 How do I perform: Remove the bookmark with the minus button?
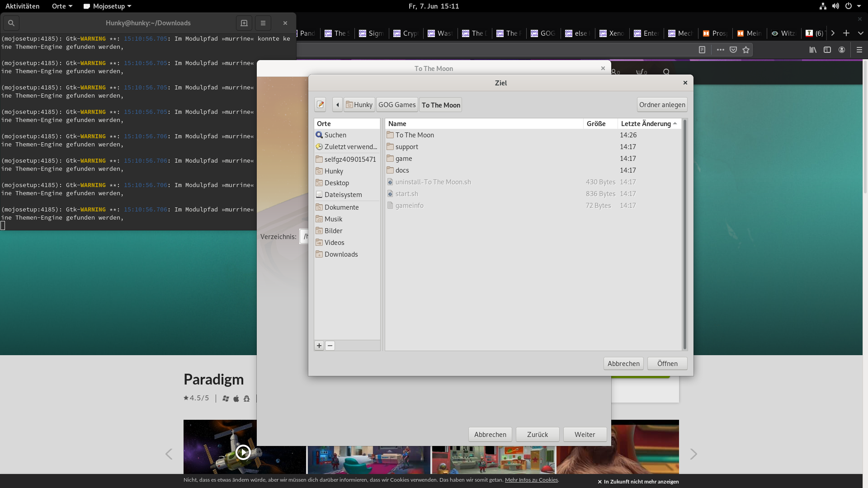coord(330,346)
